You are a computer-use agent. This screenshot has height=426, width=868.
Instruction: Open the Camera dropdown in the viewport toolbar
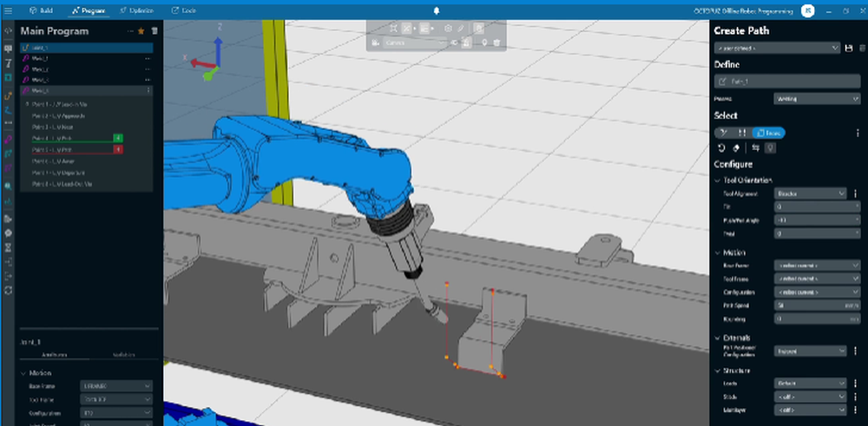[415, 43]
